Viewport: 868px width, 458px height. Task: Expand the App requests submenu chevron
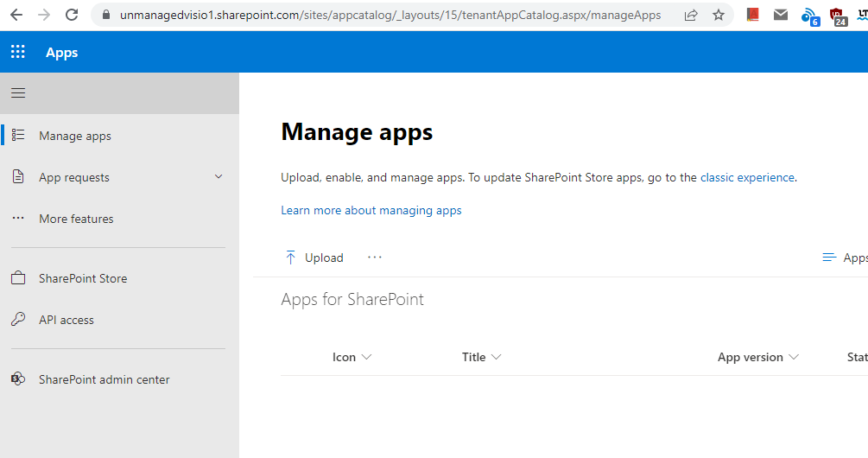(219, 176)
